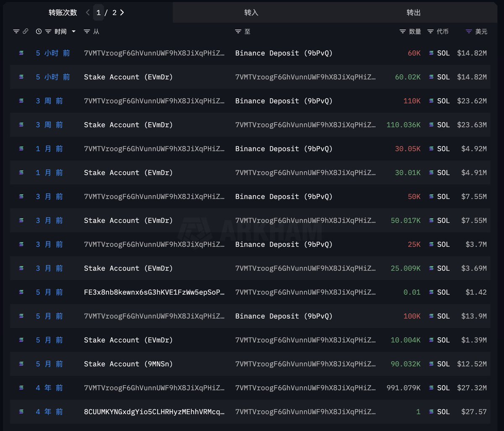Open the chain filter icon in header
This screenshot has height=431, width=504.
[x=16, y=31]
